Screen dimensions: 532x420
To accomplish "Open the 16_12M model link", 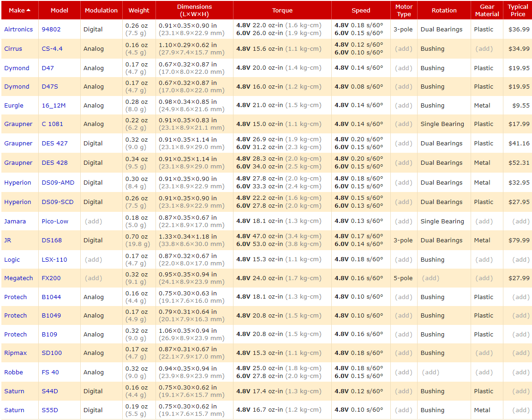I will [54, 106].
